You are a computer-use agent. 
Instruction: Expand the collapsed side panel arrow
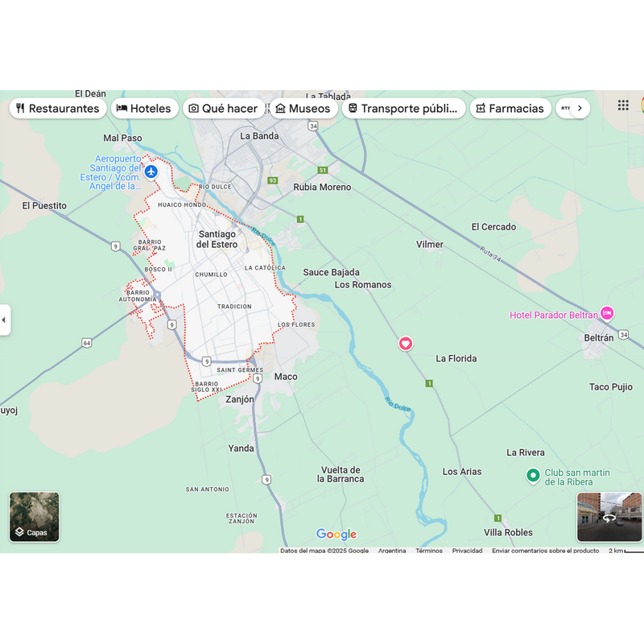[4, 320]
